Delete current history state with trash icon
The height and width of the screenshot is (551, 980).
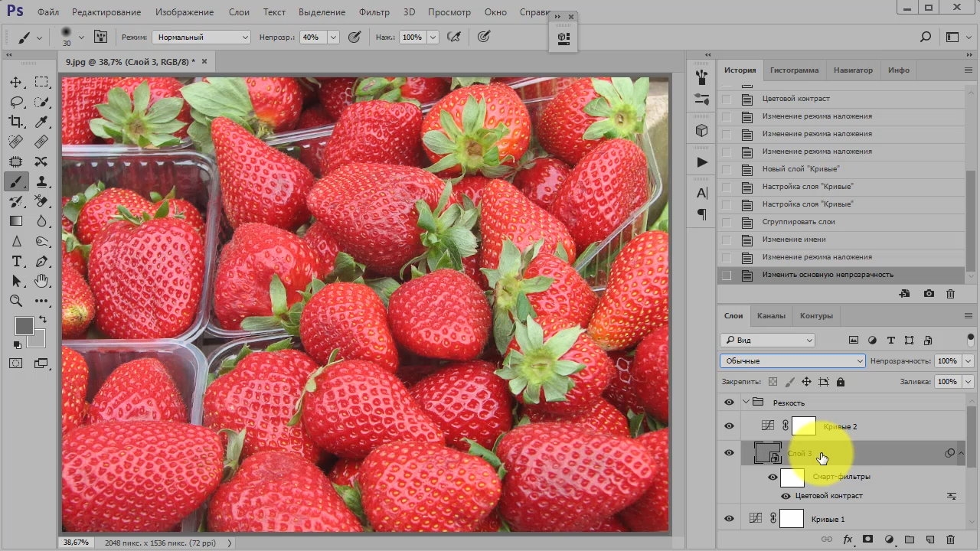[950, 293]
